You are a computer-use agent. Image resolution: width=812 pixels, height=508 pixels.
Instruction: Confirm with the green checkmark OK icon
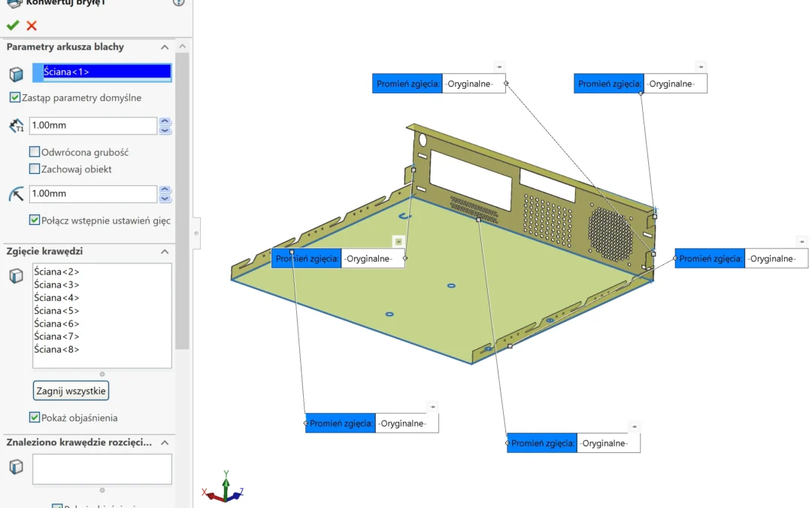[13, 26]
